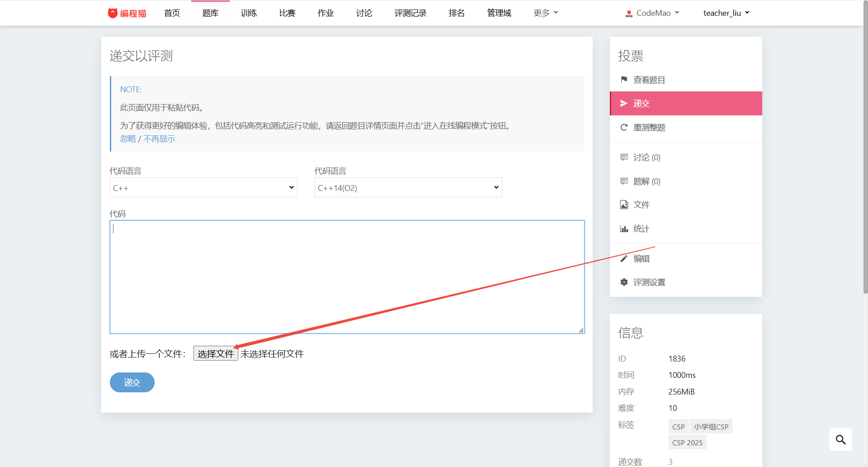Click the comment icon beside 讨论 (0)
The image size is (868, 467).
(624, 157)
